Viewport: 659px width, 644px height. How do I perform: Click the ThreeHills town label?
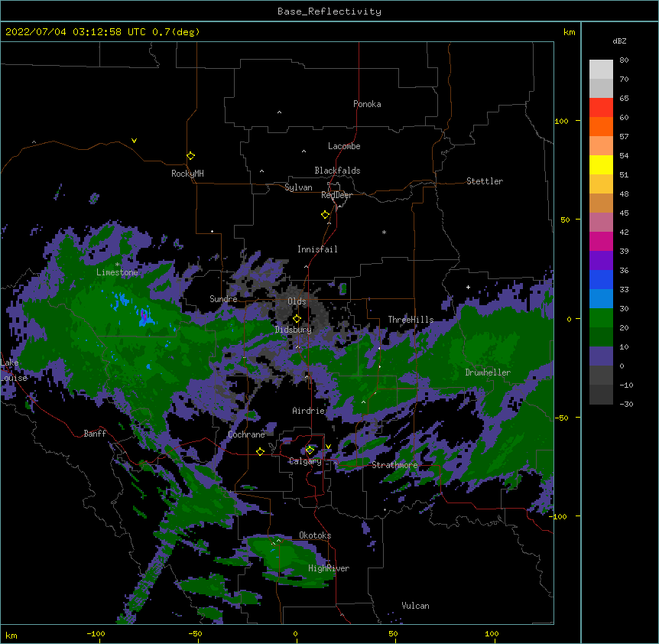[x=411, y=320]
